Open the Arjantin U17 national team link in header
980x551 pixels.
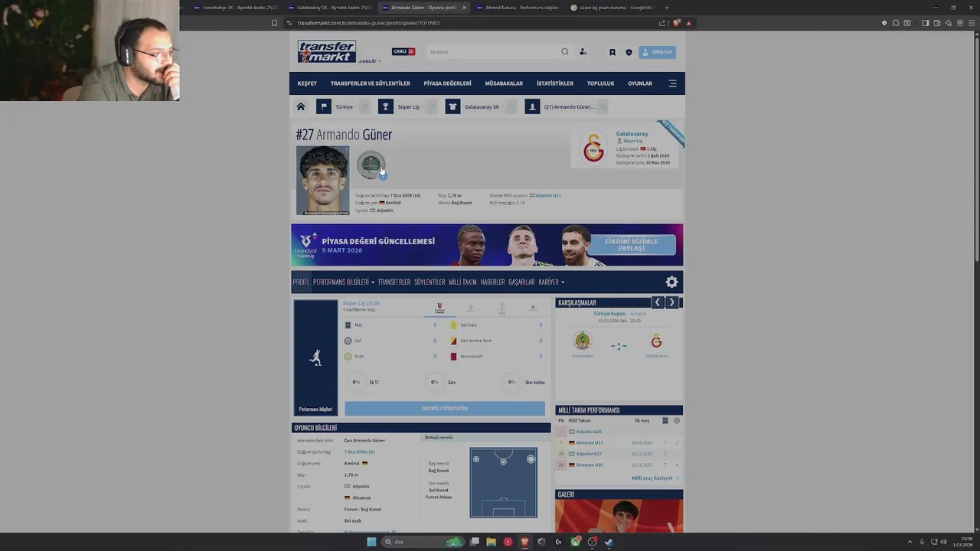[548, 195]
